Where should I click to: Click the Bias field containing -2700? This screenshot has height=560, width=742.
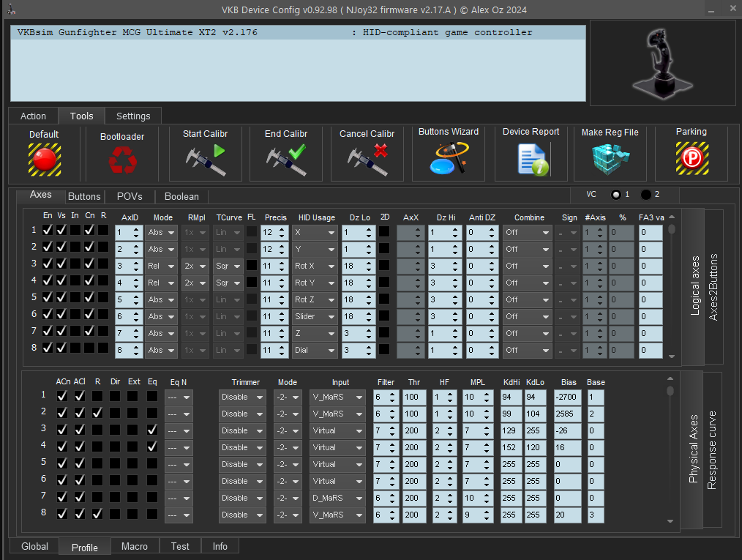click(x=568, y=397)
